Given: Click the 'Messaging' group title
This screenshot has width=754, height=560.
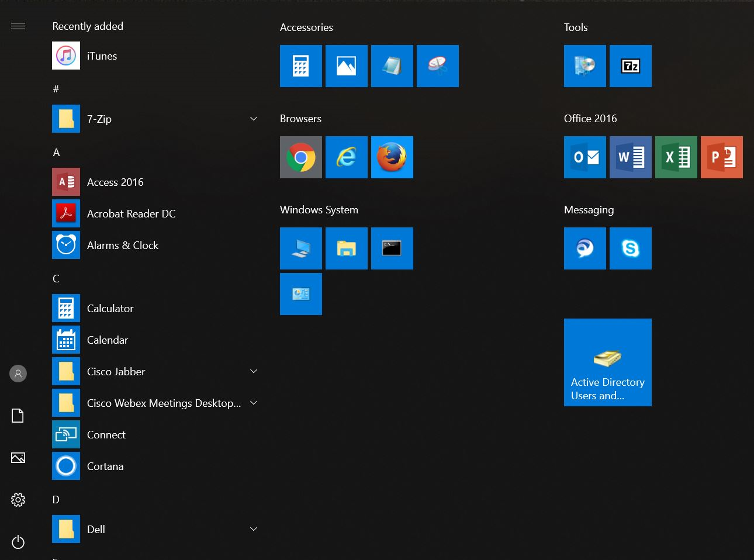Looking at the screenshot, I should [x=589, y=210].
